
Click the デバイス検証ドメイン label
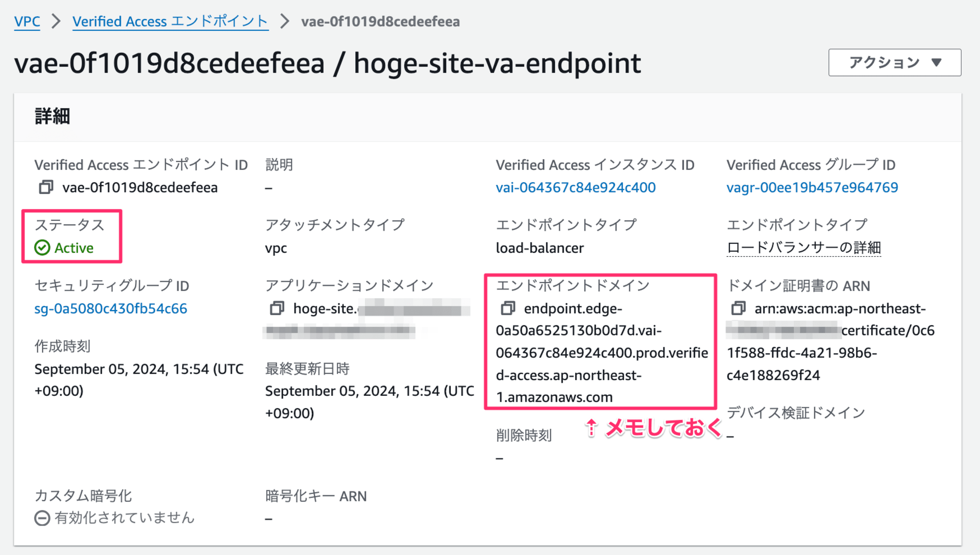click(x=796, y=412)
